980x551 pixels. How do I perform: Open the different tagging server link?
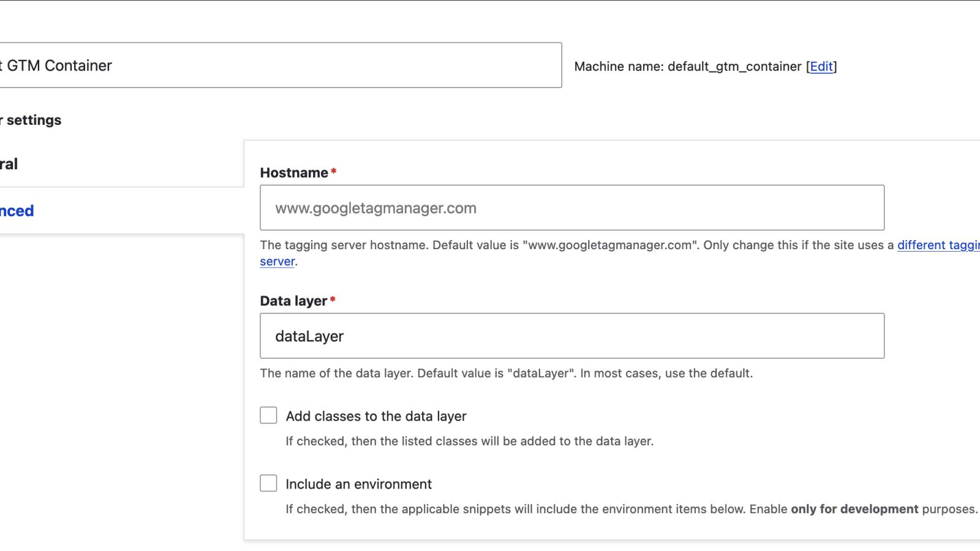[x=938, y=246]
